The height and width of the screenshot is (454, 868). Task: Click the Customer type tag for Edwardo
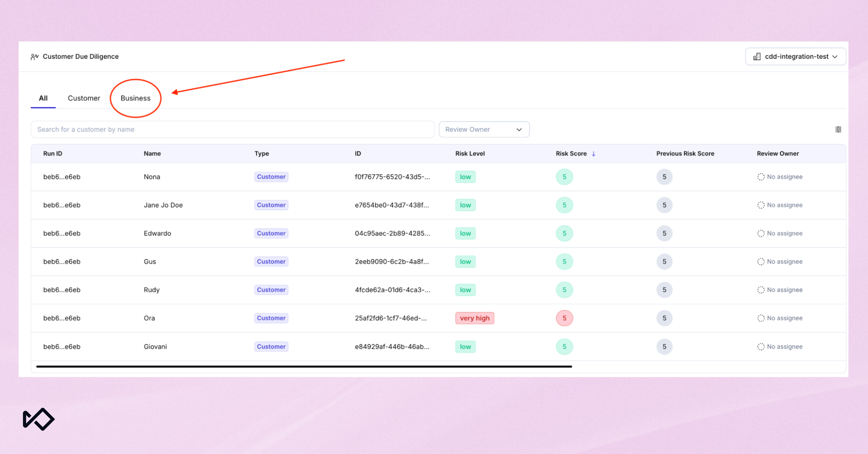271,233
